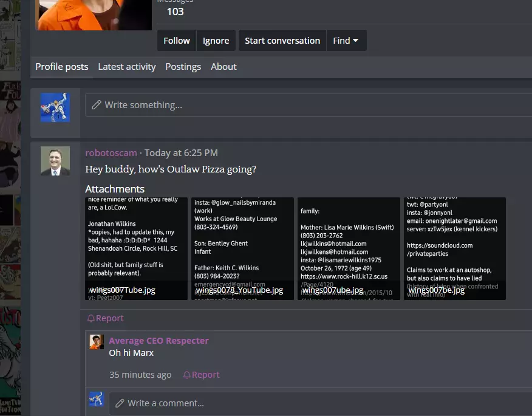Viewport: 532px width, 416px height.
Task: Start a conversation with this member
Action: pyautogui.click(x=282, y=40)
